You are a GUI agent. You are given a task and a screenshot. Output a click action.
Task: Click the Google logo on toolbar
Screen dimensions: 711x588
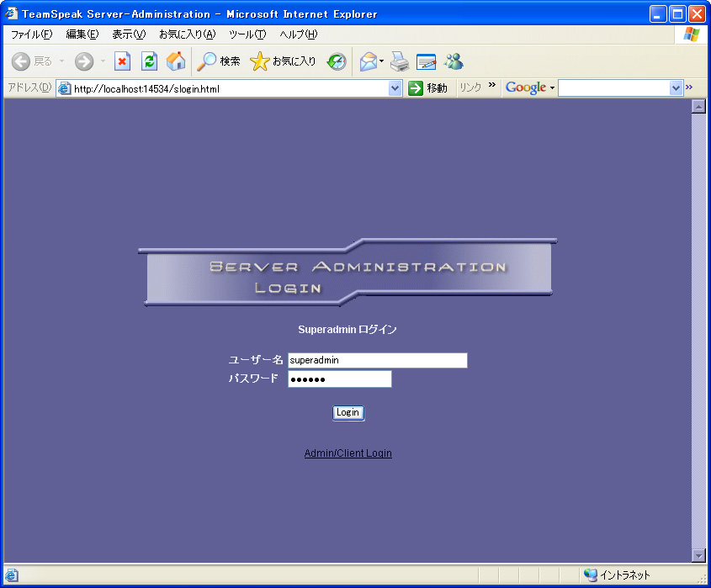click(x=526, y=87)
